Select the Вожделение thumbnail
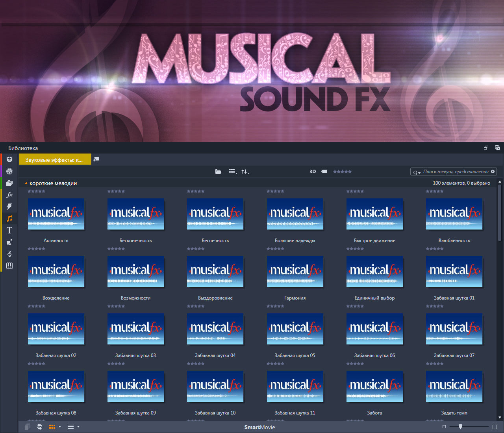The image size is (504, 433). click(x=56, y=271)
